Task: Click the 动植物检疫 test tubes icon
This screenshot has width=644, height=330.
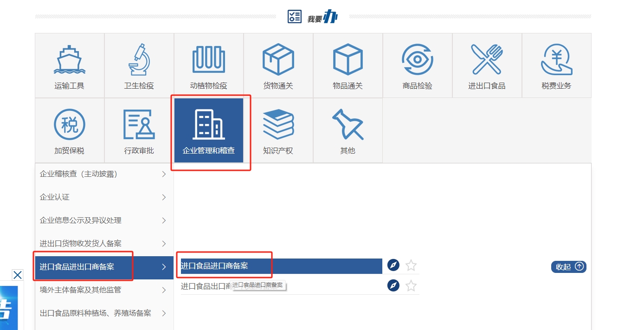Action: 208,60
